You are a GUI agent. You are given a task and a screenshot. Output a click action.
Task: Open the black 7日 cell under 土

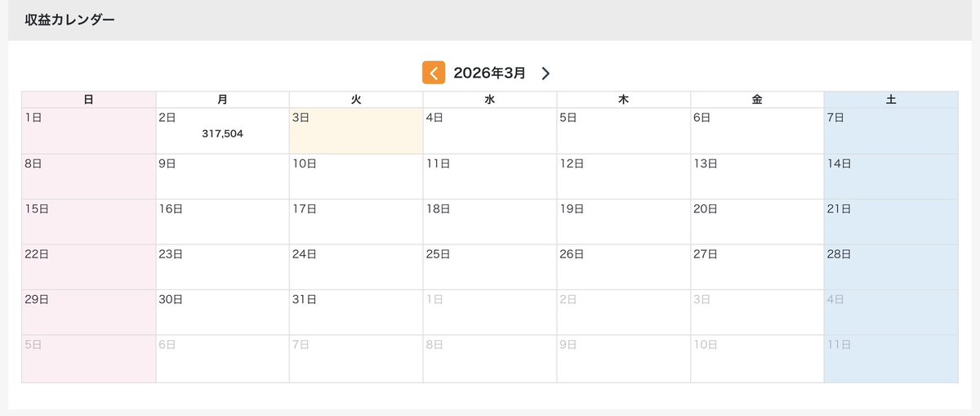[x=891, y=131]
